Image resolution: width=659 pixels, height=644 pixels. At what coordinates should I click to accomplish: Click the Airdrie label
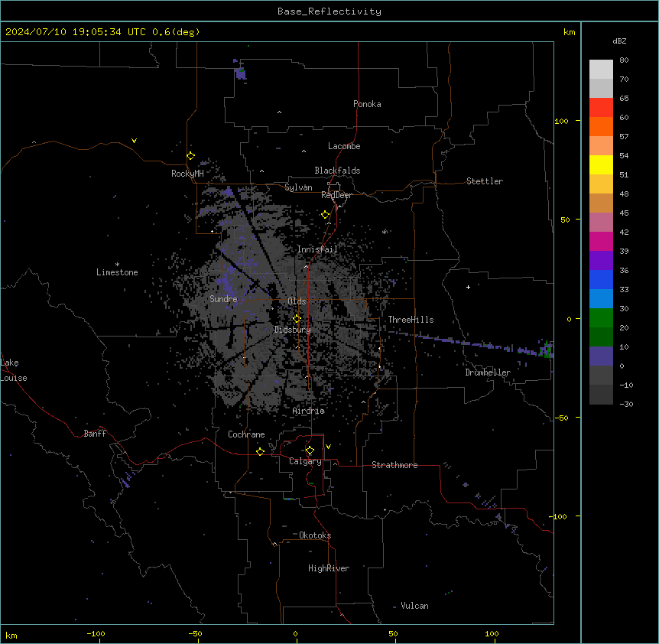tap(308, 411)
